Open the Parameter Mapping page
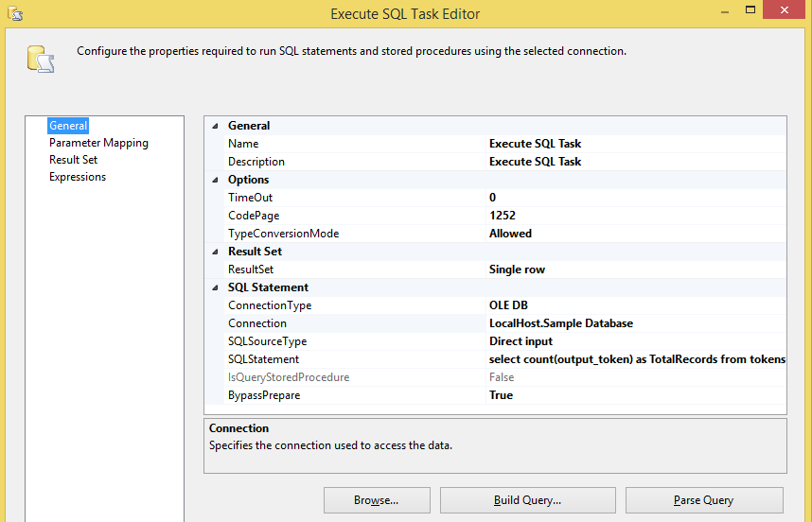The width and height of the screenshot is (812, 522). (x=98, y=143)
